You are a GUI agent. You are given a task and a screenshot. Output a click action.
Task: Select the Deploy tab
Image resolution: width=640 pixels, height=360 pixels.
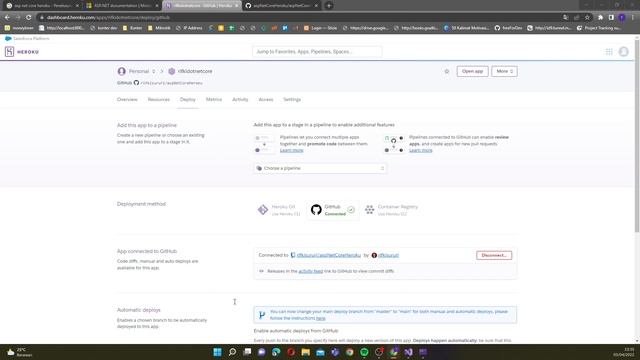188,100
